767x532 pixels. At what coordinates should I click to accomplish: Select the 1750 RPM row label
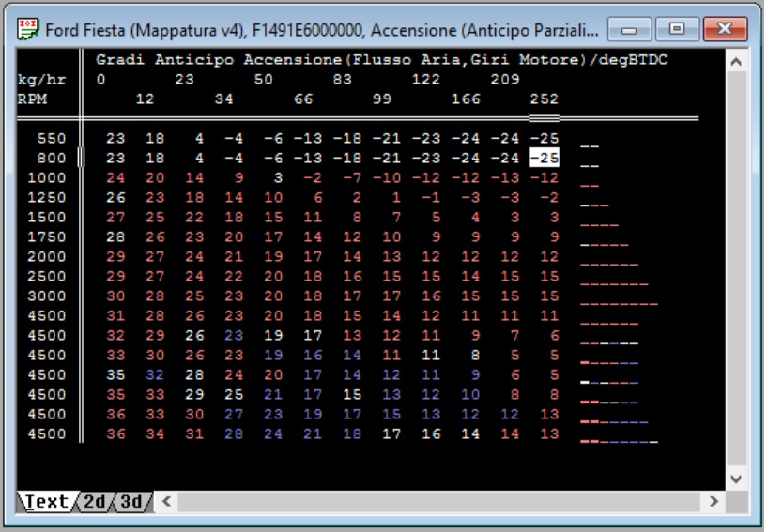click(x=46, y=236)
